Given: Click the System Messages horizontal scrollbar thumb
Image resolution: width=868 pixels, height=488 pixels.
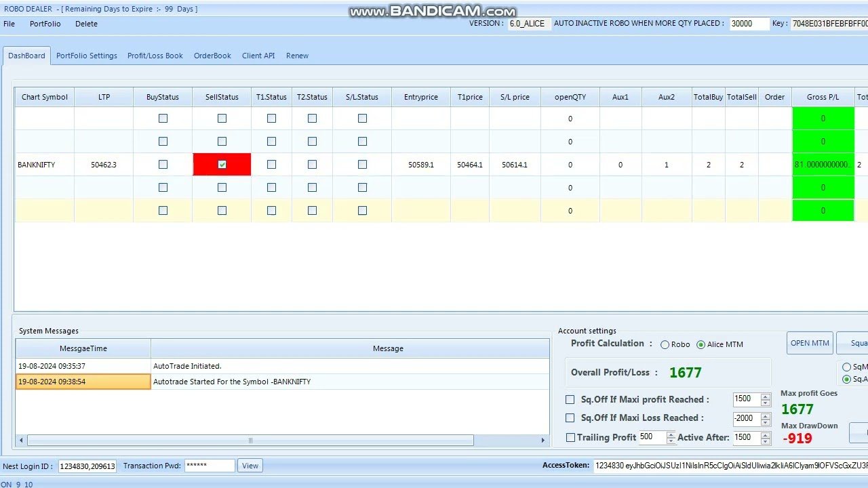Looking at the screenshot, I should point(250,441).
